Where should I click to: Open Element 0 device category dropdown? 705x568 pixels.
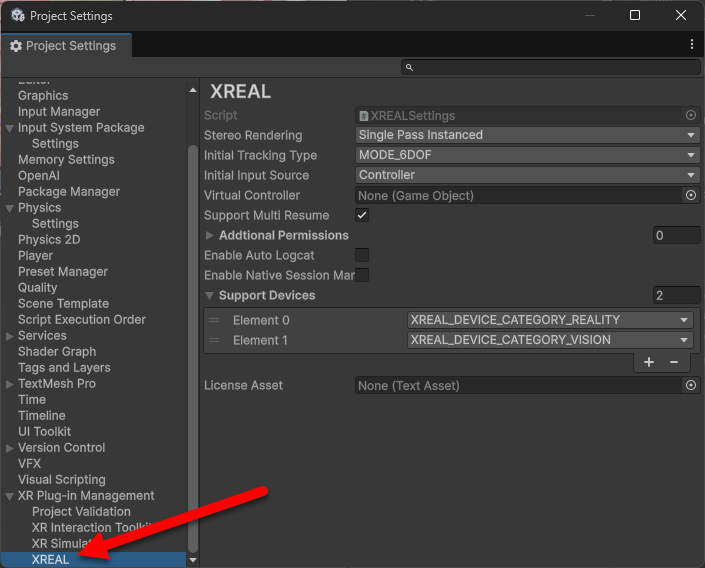click(550, 320)
